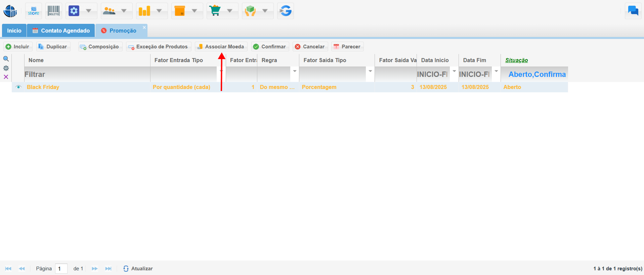This screenshot has height=275, width=644.
Task: Clear filters with the purple X icon
Action: (6, 77)
